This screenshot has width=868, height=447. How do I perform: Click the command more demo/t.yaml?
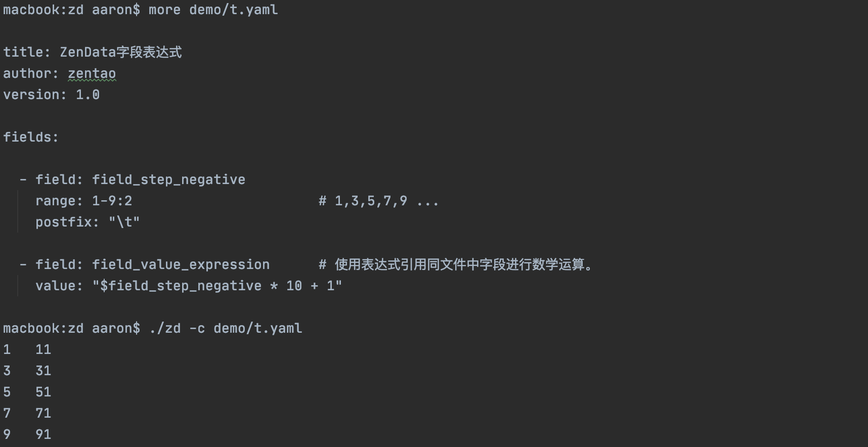point(213,10)
